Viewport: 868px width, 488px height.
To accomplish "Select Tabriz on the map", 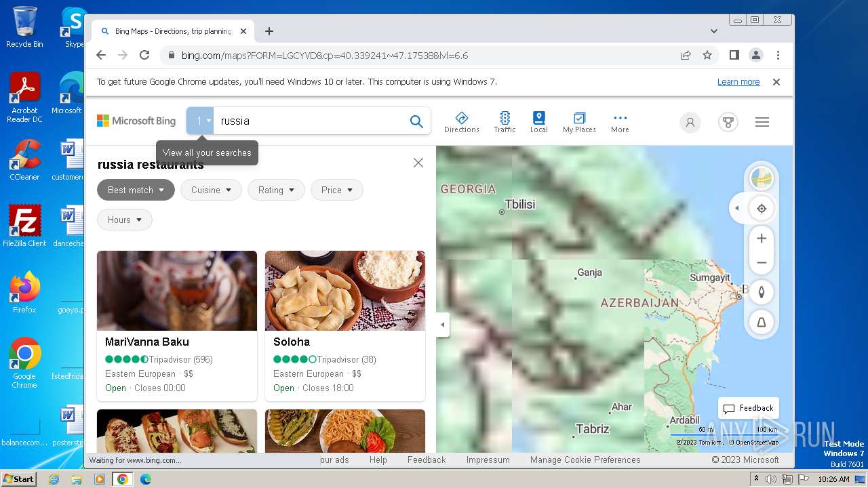I will 592,429.
